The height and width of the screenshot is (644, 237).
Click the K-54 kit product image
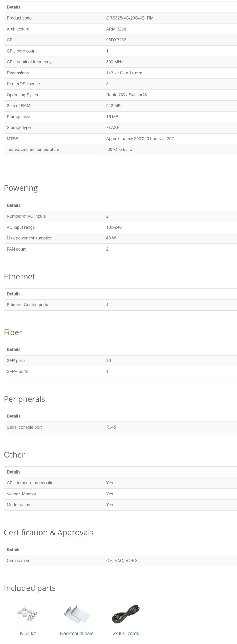pos(28,614)
